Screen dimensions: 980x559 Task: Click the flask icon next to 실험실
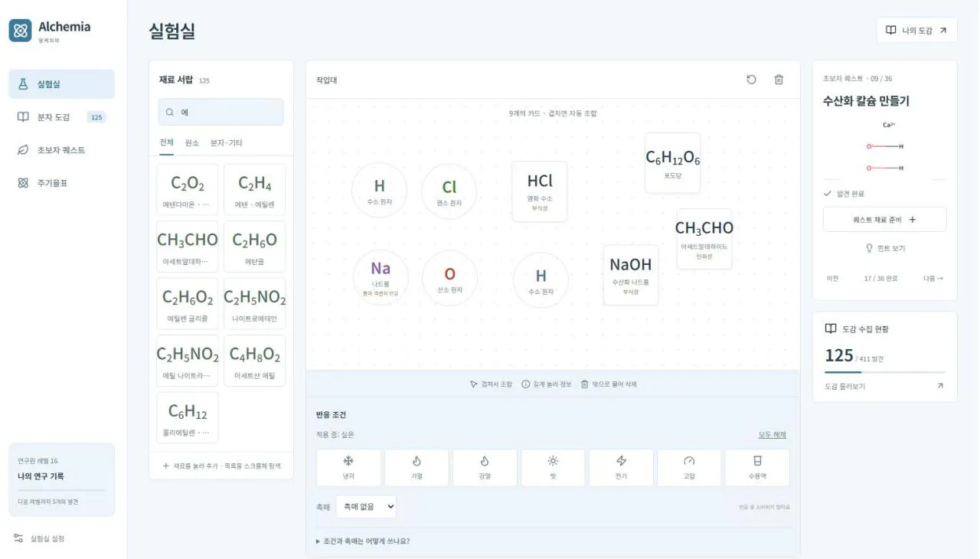(23, 84)
